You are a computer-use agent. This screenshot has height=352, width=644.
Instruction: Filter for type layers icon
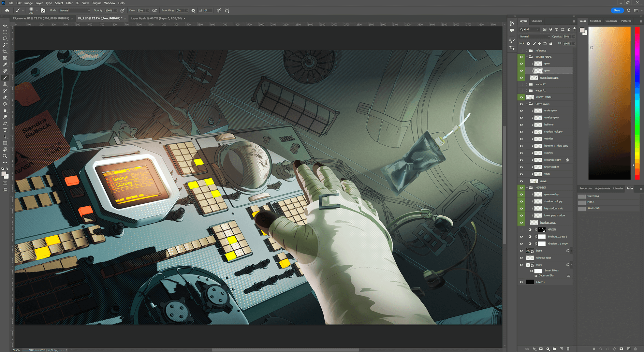point(557,29)
